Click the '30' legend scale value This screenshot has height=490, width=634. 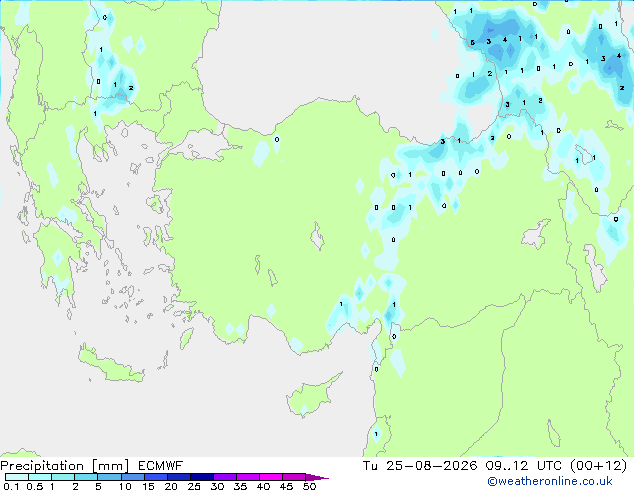217,486
